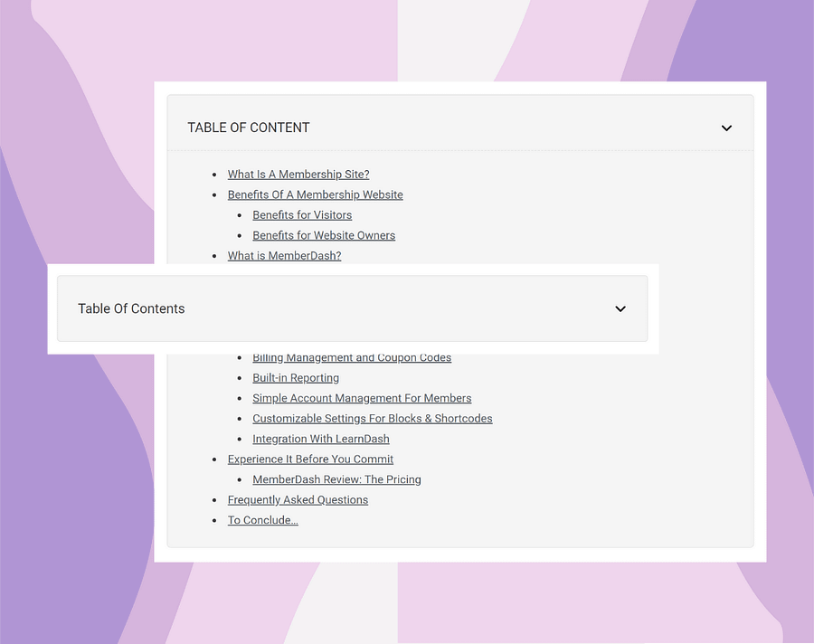Click the Table Of Contents collapsed heading
This screenshot has width=814, height=644.
point(131,308)
